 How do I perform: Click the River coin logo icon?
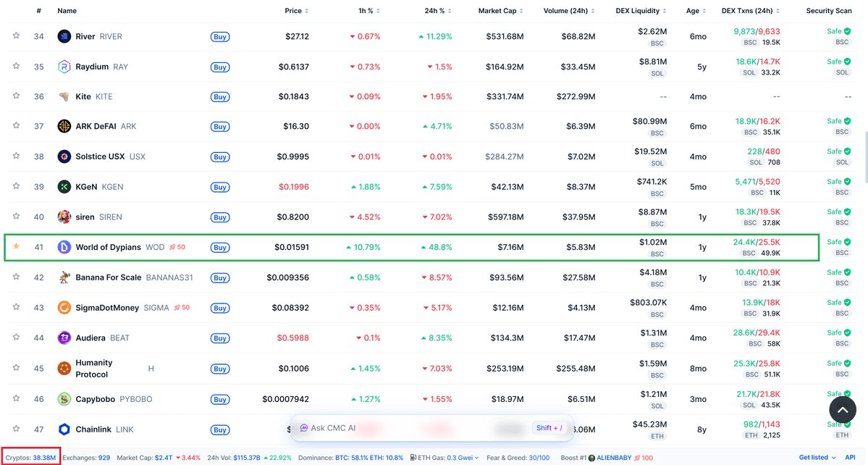tap(64, 37)
